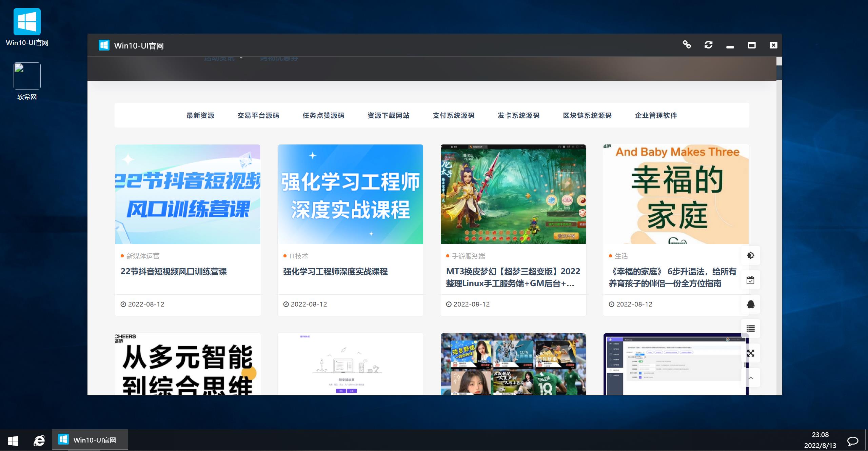Open the 幸福的家庭 book cover thumbnail
Image resolution: width=868 pixels, height=451 pixels.
(x=676, y=194)
